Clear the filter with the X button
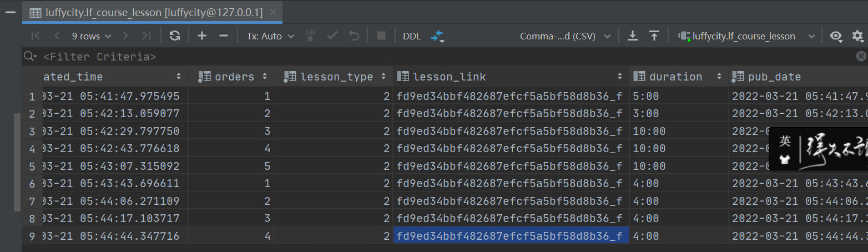Screen dimensions: 868x252 (x=861, y=56)
